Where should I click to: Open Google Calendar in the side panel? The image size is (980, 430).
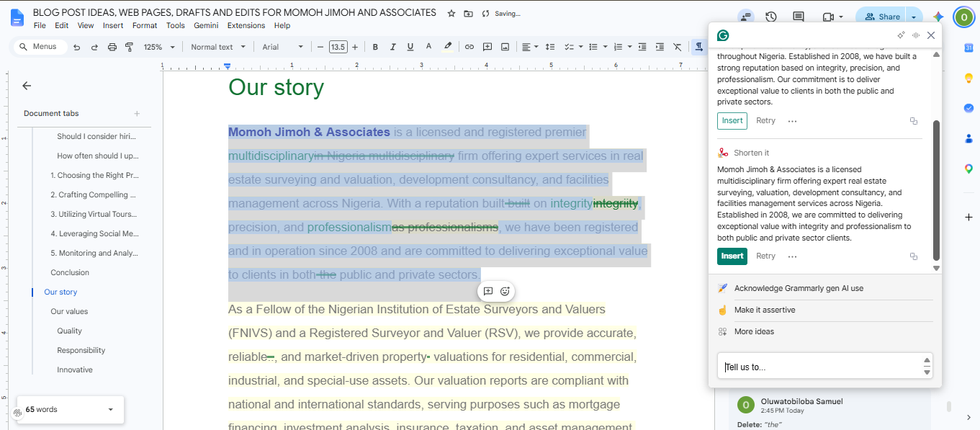point(968,48)
